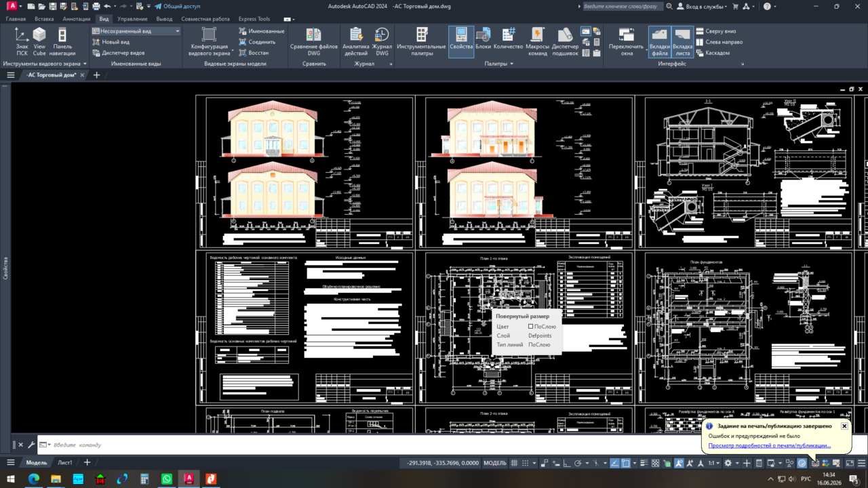Open print/publish details link in notification
This screenshot has width=868, height=488.
[x=770, y=445]
